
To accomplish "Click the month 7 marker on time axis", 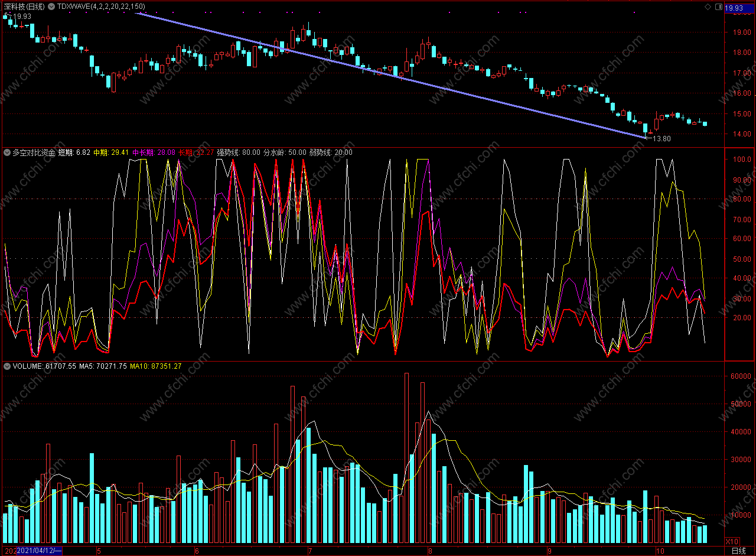I will click(309, 551).
